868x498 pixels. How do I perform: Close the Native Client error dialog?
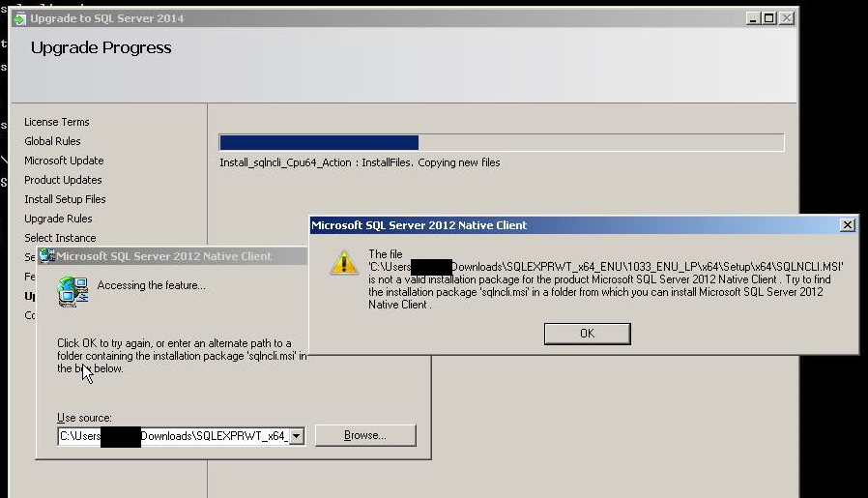pyautogui.click(x=847, y=225)
